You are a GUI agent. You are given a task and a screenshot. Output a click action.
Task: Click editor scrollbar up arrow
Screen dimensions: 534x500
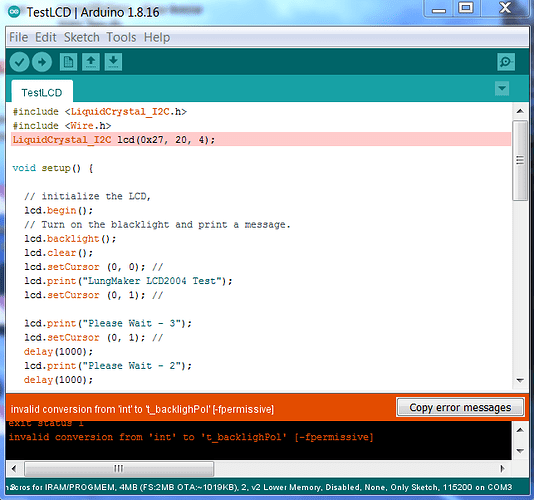[x=520, y=111]
